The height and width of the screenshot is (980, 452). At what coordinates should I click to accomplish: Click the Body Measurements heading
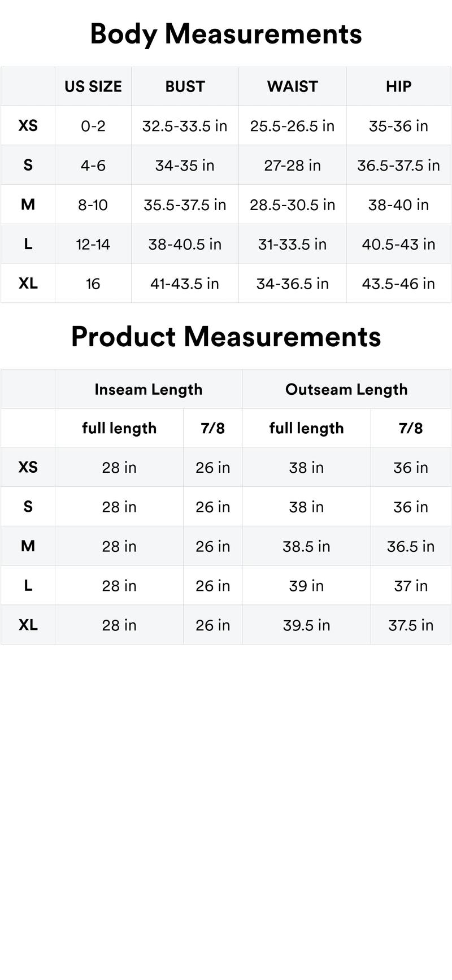226,34
